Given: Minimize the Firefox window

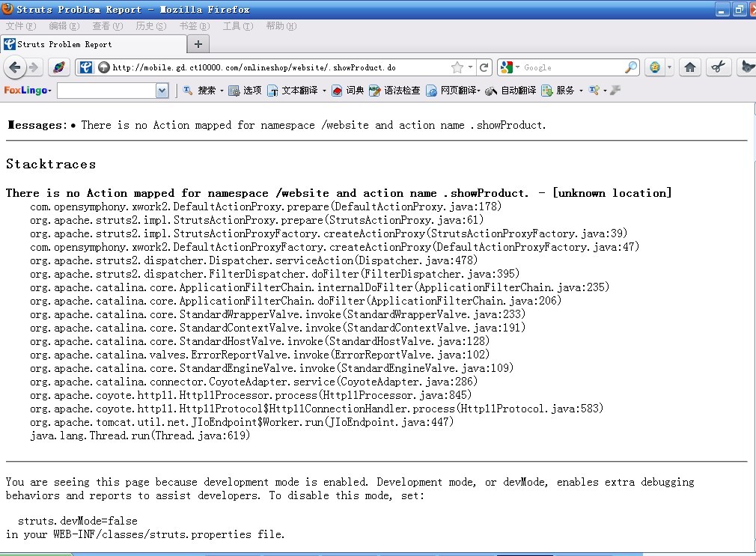Looking at the screenshot, I should coord(722,10).
